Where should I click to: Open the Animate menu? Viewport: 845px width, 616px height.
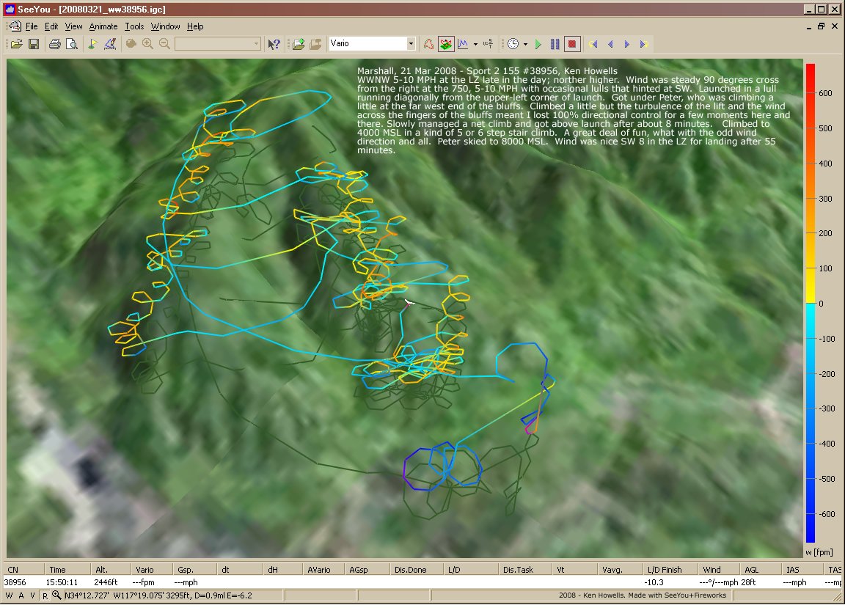[x=103, y=26]
